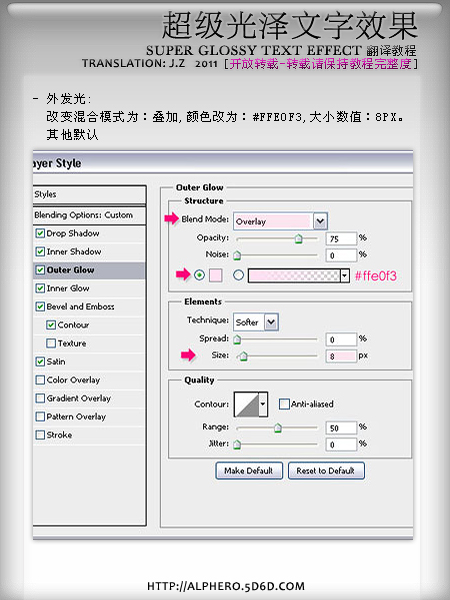Enable the Color Overlay checkbox

pyautogui.click(x=40, y=380)
